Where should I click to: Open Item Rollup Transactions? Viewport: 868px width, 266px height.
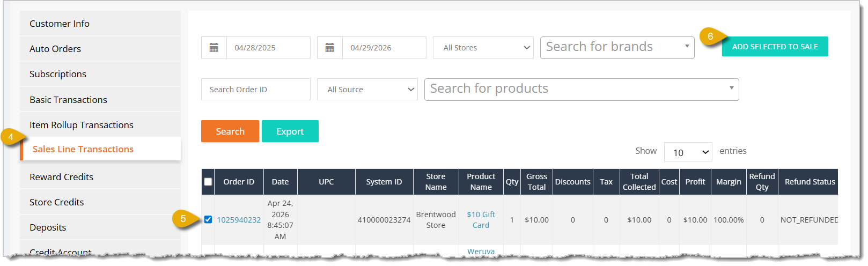100,125
